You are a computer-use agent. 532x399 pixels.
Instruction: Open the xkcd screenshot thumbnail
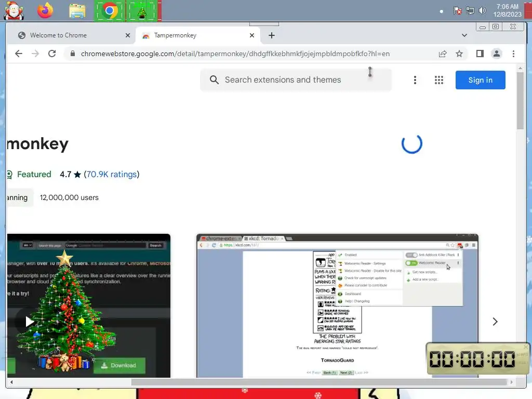tap(337, 305)
